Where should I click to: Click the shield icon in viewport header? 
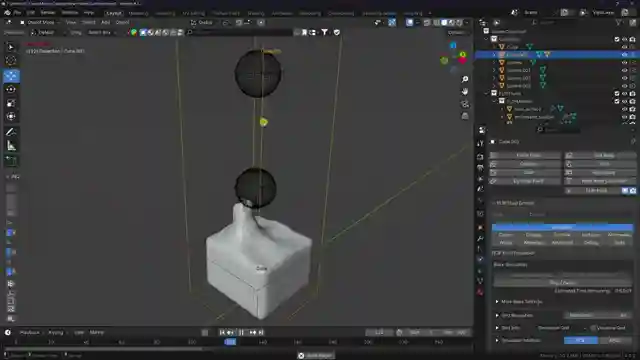point(337,32)
